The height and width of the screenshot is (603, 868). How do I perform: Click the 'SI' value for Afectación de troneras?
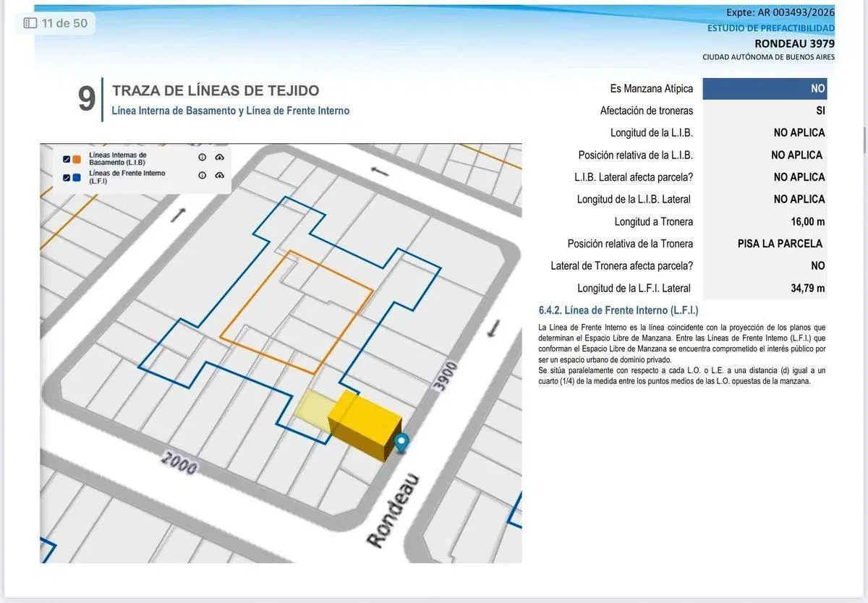pos(820,111)
